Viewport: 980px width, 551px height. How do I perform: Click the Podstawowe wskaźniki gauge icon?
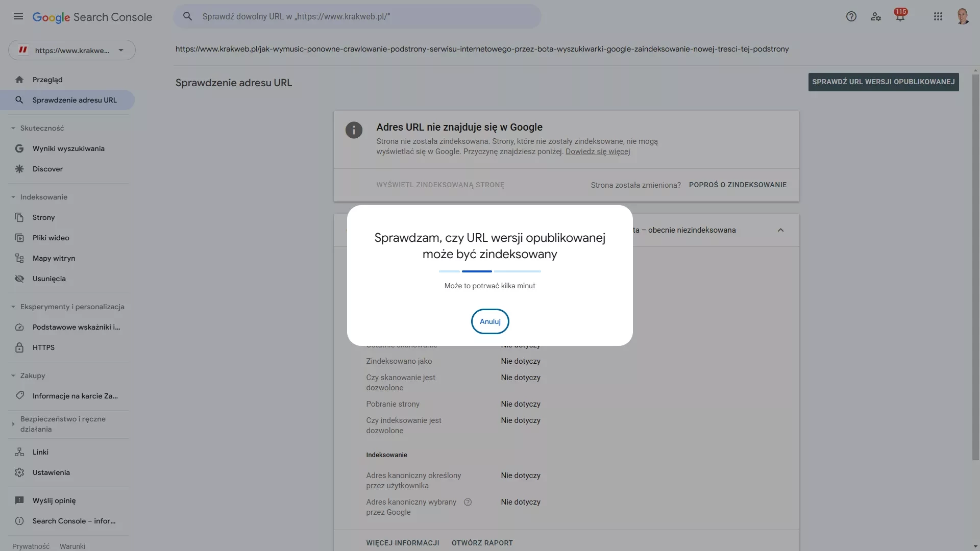[x=19, y=327]
